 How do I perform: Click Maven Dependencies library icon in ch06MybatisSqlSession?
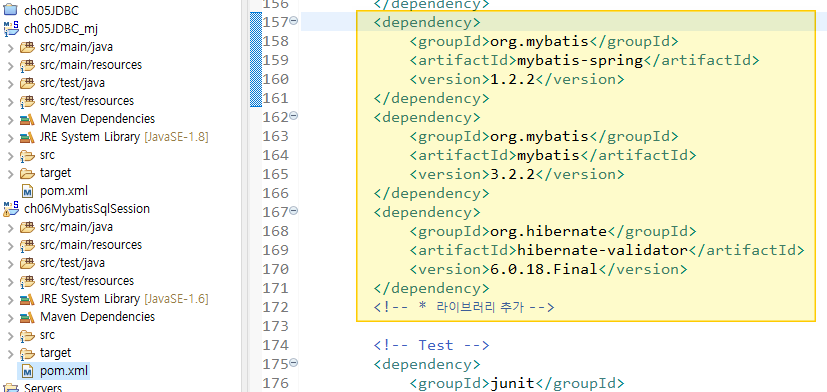[27, 317]
